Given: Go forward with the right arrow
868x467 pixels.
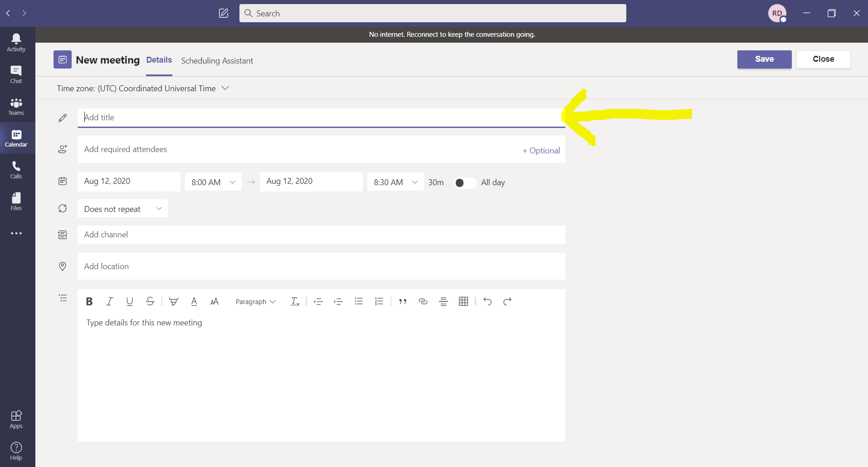Looking at the screenshot, I should (24, 13).
